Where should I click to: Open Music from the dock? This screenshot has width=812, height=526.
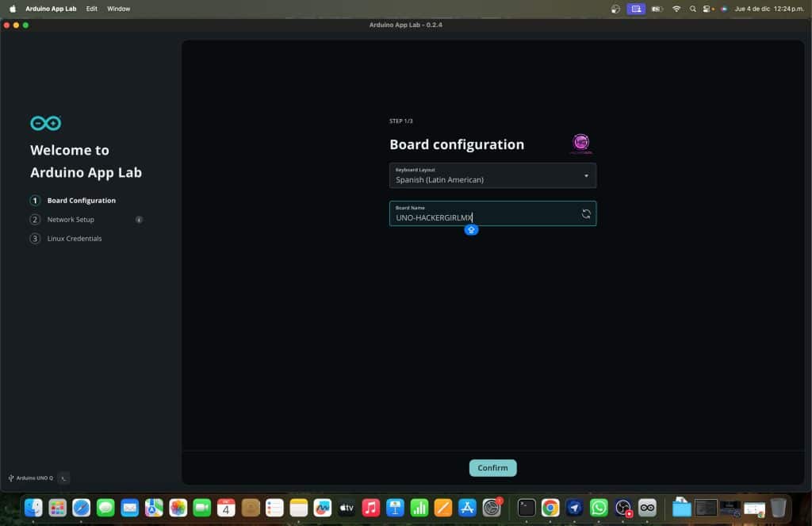[371, 508]
